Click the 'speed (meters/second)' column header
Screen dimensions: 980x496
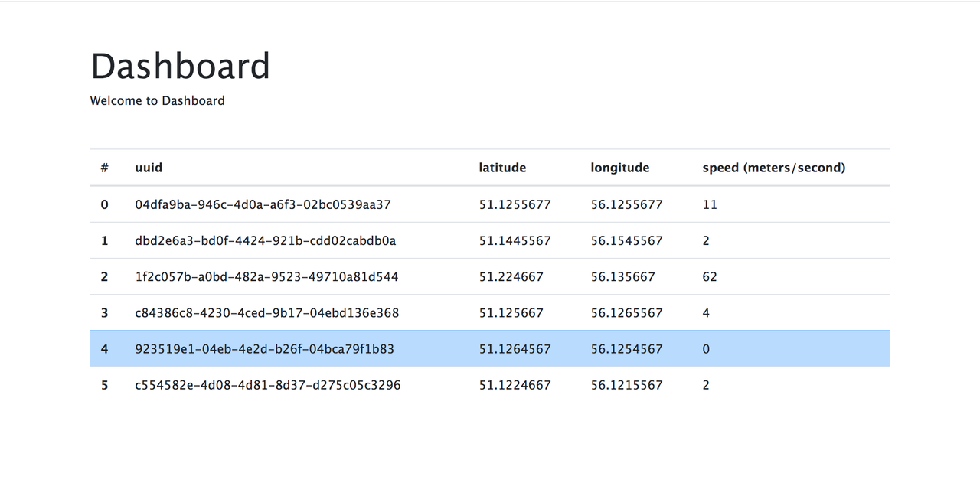coord(774,168)
